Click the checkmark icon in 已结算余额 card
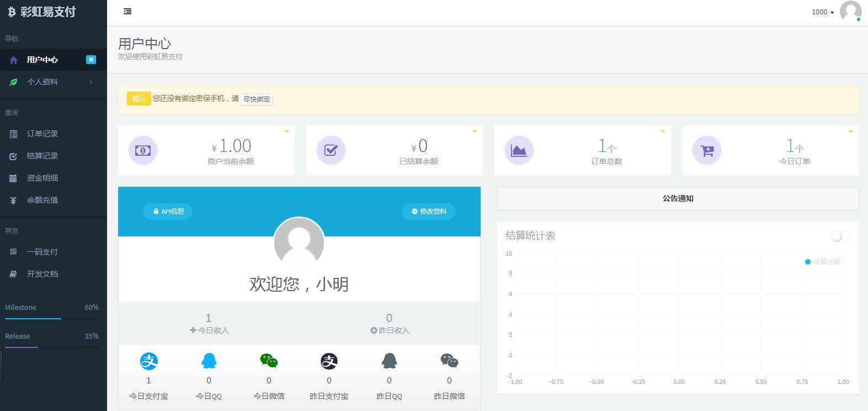The image size is (868, 411). (331, 150)
